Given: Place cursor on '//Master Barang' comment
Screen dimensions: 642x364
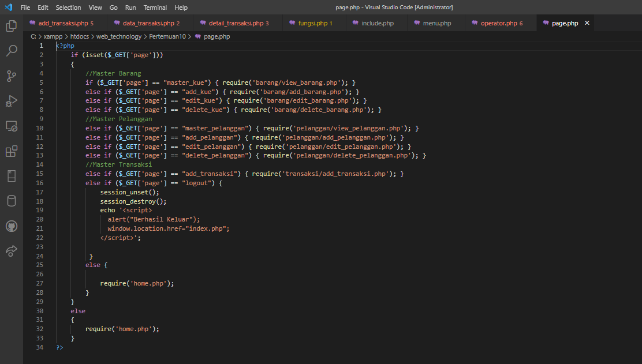Looking at the screenshot, I should click(113, 73).
